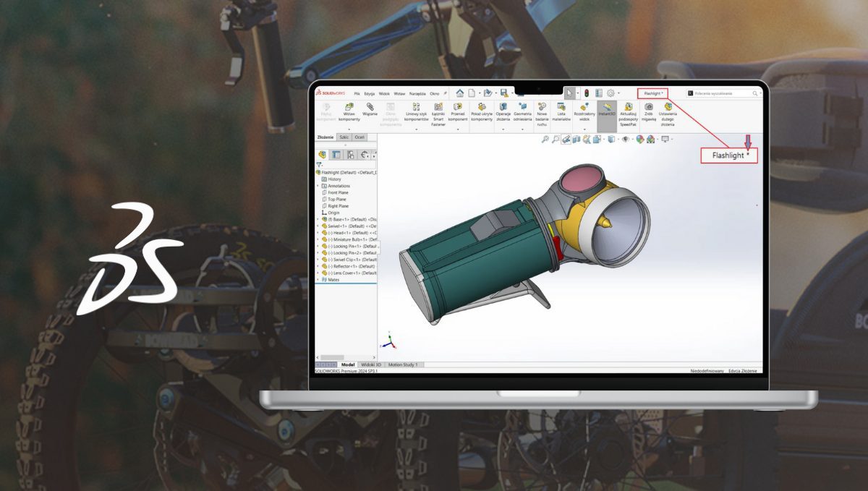Click Zoom to Area icon
Screen dimensions: 868x491
click(556, 139)
